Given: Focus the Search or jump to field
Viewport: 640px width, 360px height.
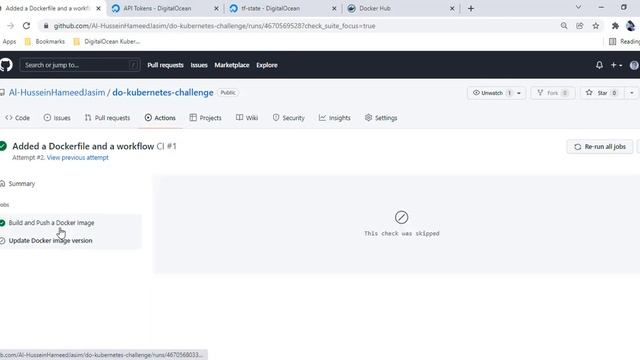Looking at the screenshot, I should (x=80, y=65).
